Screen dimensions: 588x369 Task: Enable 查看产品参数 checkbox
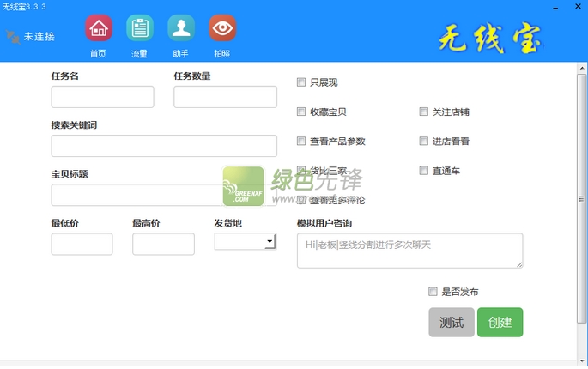[x=301, y=141]
